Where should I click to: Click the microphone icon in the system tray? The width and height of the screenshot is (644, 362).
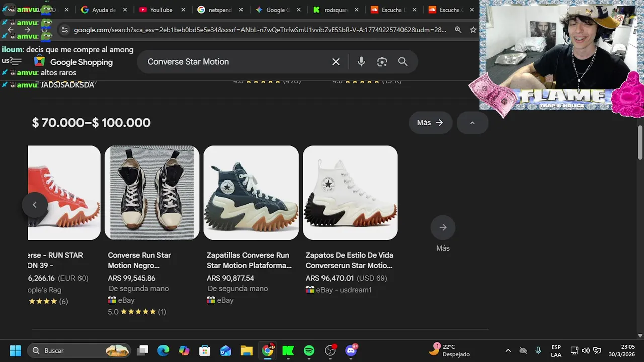click(x=538, y=350)
